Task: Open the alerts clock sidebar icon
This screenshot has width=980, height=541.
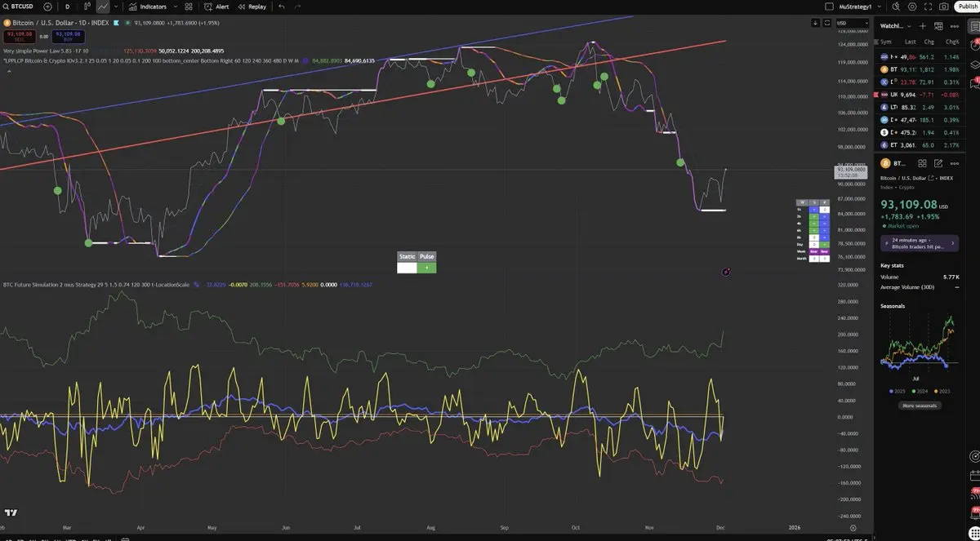Action: pyautogui.click(x=973, y=45)
